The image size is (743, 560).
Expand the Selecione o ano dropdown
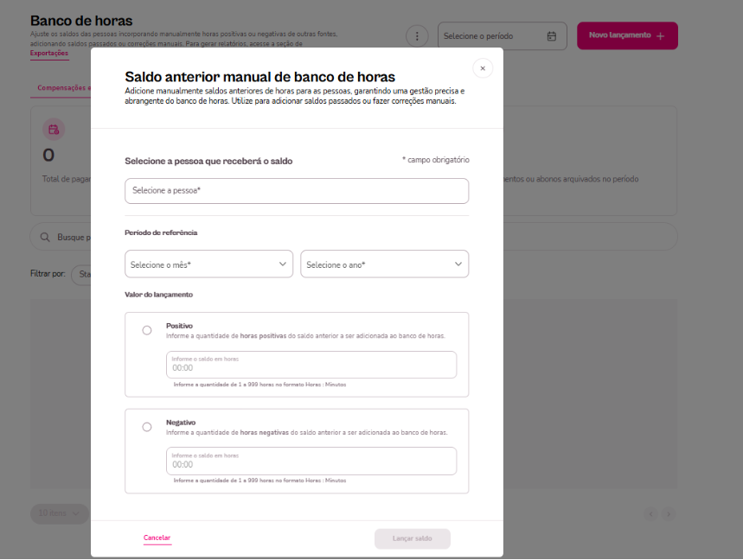point(384,264)
